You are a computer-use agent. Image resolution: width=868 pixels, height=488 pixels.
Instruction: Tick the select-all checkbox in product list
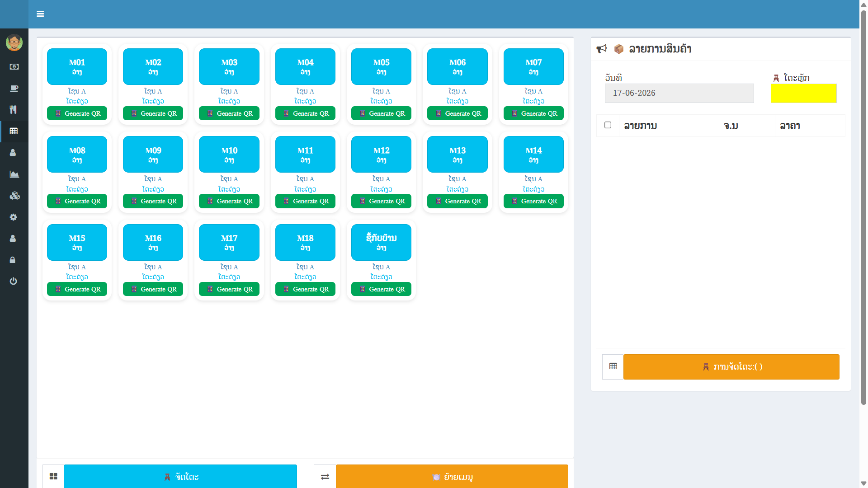pos(608,125)
